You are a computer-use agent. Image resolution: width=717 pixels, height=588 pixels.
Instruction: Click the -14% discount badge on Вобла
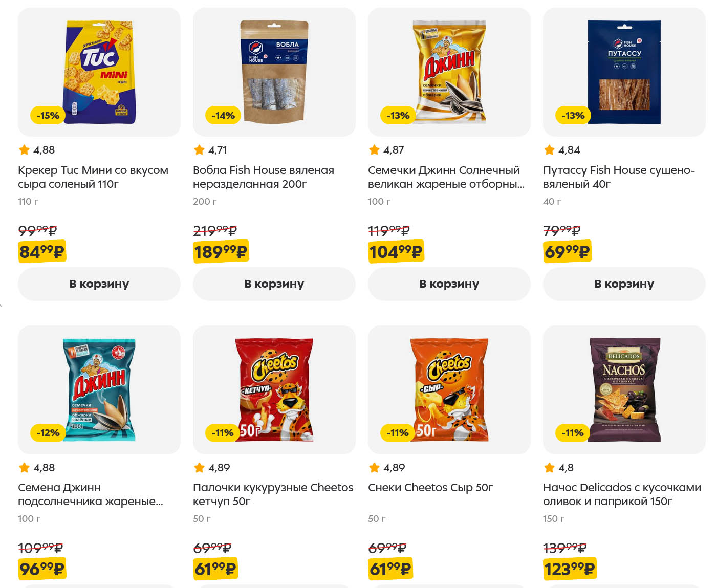[223, 116]
